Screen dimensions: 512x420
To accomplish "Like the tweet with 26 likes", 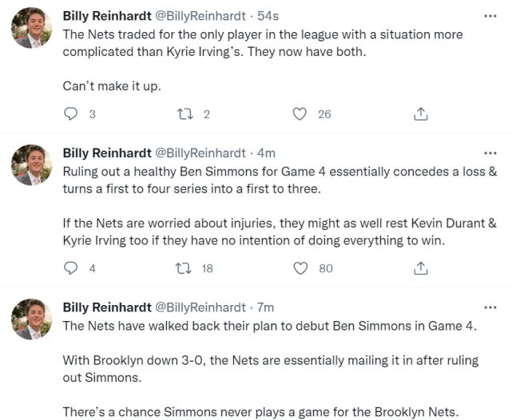I will click(300, 114).
